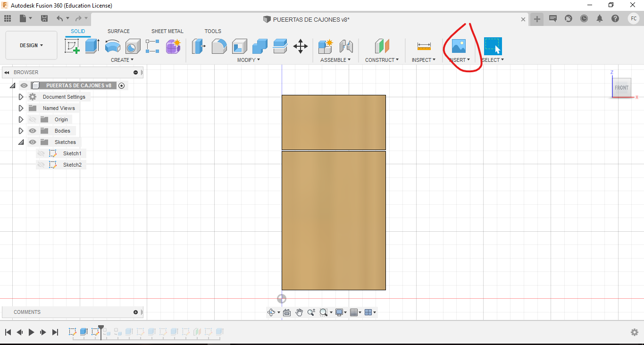This screenshot has width=644, height=345.
Task: Open a new design tab with plus
Action: coord(537,19)
